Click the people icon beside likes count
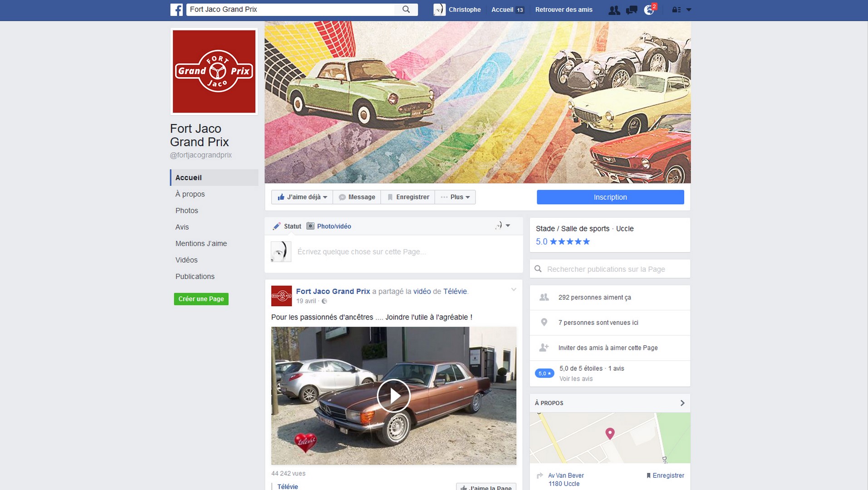Viewport: 868px width, 490px height. (544, 297)
